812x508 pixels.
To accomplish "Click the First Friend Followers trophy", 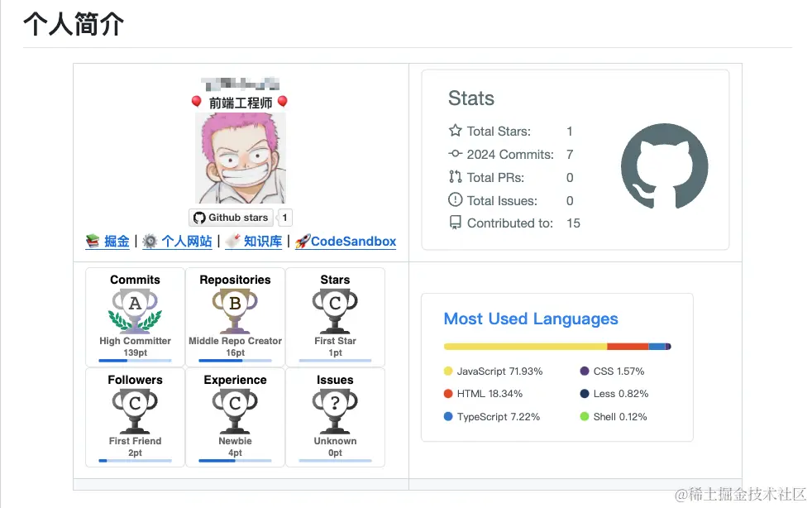I will point(134,405).
